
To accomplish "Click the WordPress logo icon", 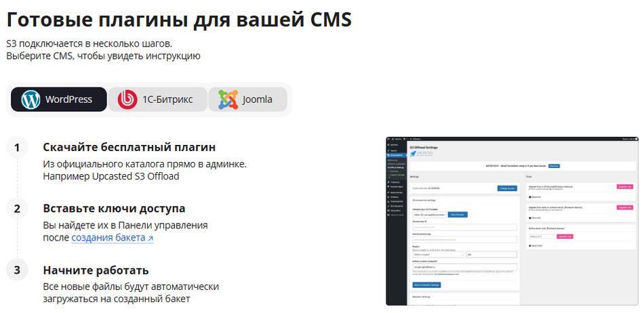I will click(x=31, y=100).
